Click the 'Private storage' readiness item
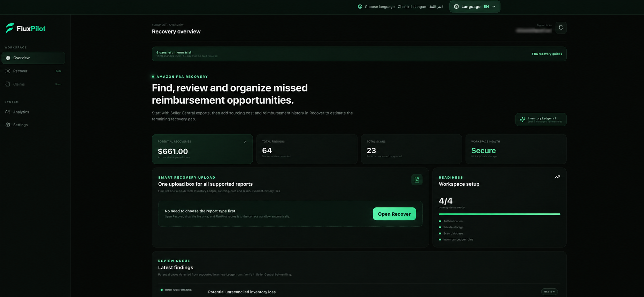Screen dimensions: 644x297 click(x=453, y=227)
